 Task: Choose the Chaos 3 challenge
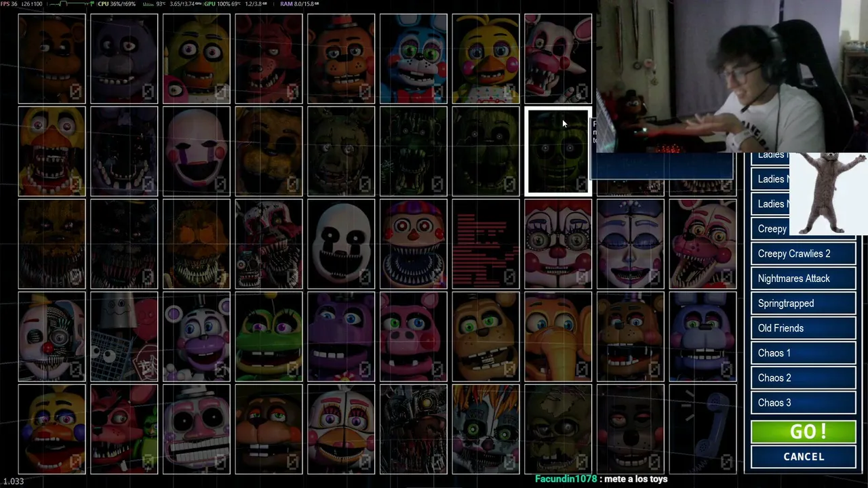click(804, 403)
